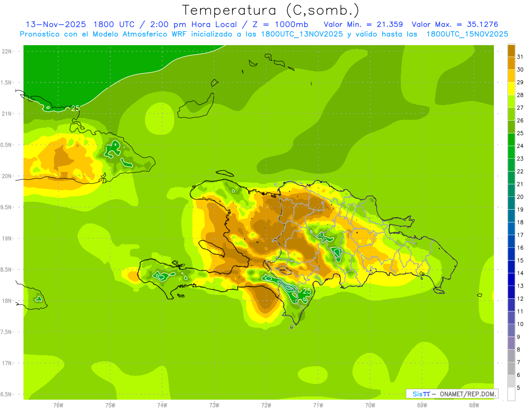Pick the legend color band between 24 and 25
Image resolution: width=532 pixels, height=411 pixels.
click(x=511, y=139)
